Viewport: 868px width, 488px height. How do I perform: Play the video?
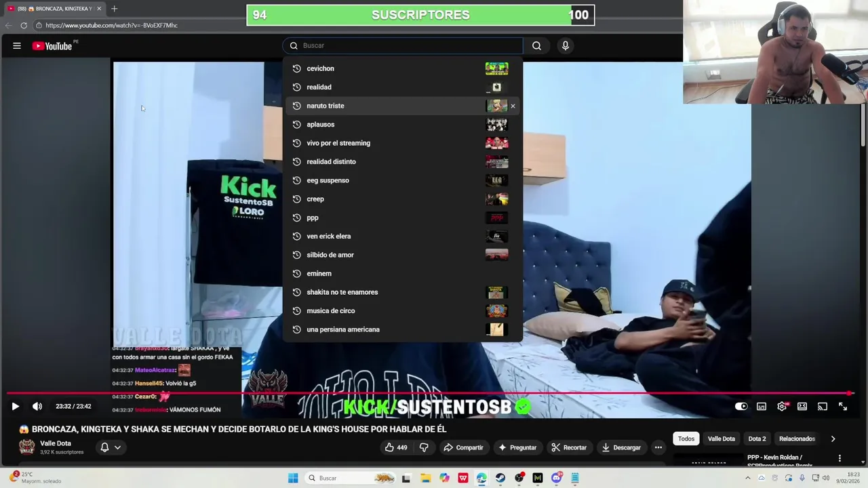(x=15, y=407)
